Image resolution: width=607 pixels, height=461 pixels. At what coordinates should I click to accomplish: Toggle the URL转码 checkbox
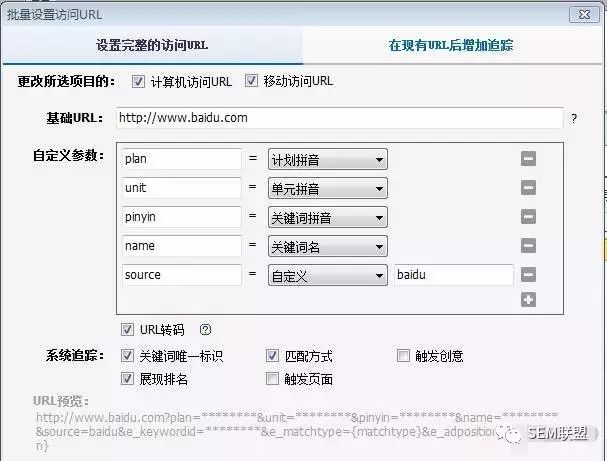pyautogui.click(x=127, y=329)
